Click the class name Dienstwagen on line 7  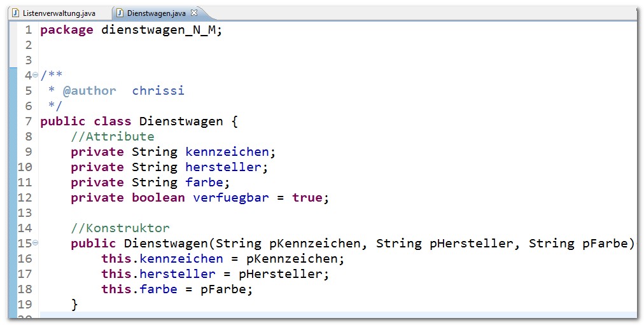click(x=181, y=121)
